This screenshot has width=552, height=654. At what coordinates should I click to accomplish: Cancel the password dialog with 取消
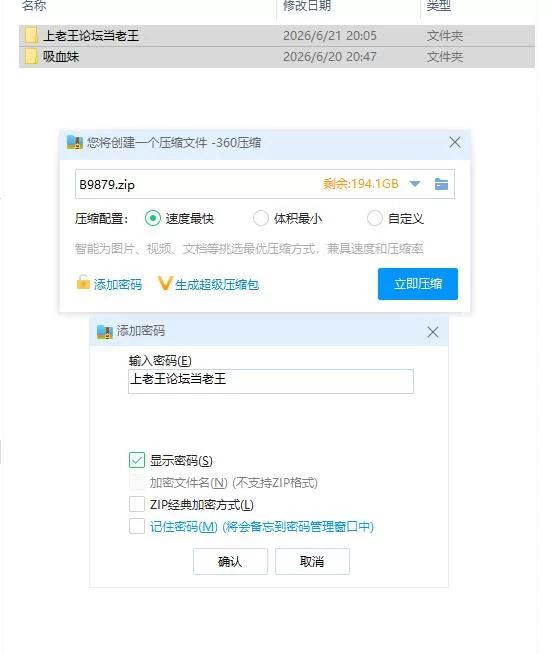click(x=312, y=561)
